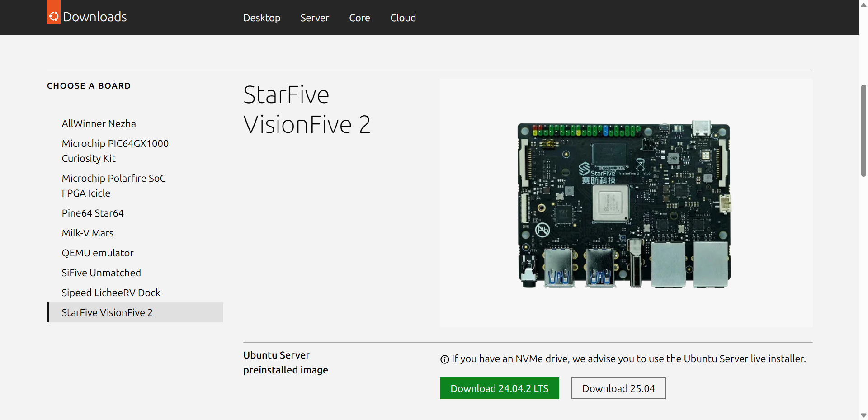Select the Pine64 Star64 board
This screenshot has width=868, height=420.
coord(93,213)
